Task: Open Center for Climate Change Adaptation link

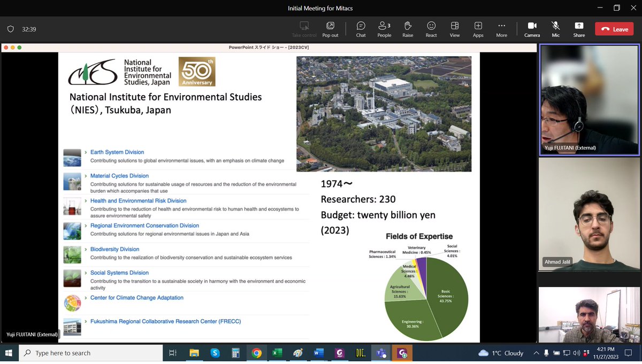Action: point(137,298)
